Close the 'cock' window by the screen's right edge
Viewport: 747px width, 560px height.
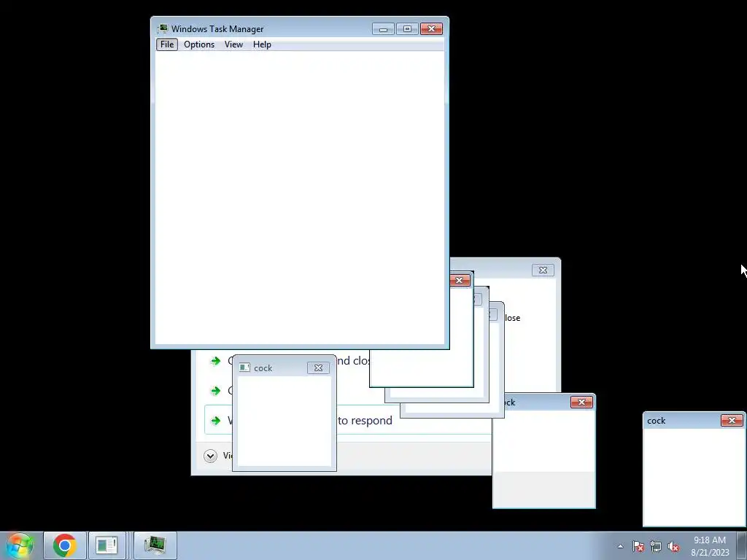pyautogui.click(x=732, y=421)
